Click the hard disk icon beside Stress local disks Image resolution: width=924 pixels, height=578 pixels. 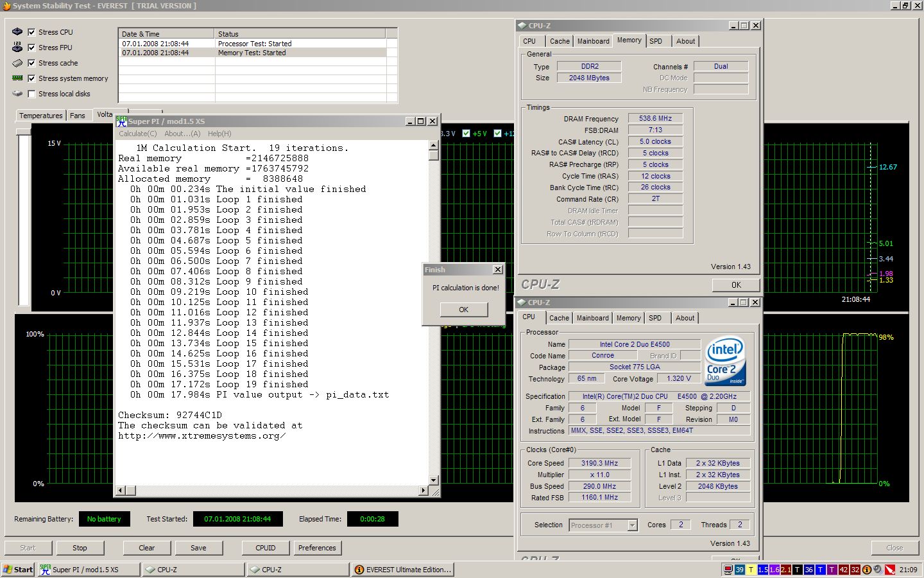point(17,93)
